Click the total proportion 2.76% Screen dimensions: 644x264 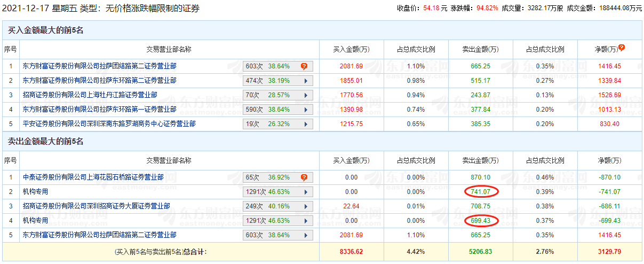545,251
